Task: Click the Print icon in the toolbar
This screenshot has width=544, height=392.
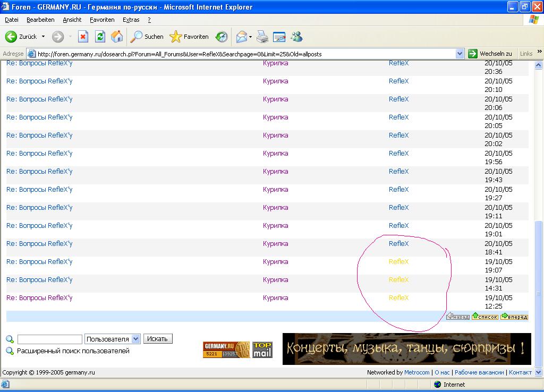Action: [x=262, y=37]
